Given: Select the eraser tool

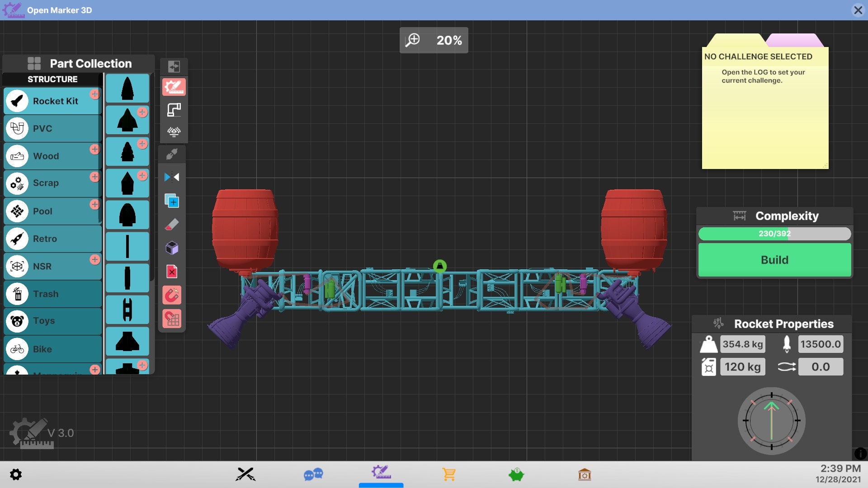Looking at the screenshot, I should 172,225.
